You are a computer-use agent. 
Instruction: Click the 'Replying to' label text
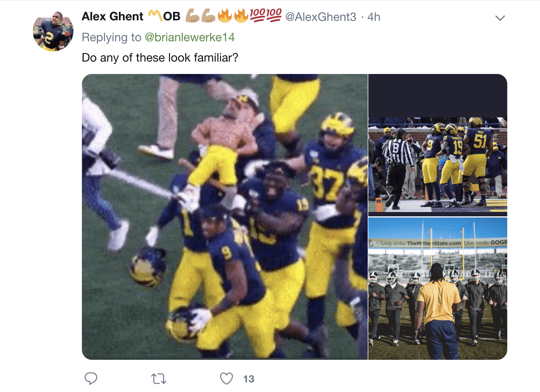pyautogui.click(x=111, y=37)
